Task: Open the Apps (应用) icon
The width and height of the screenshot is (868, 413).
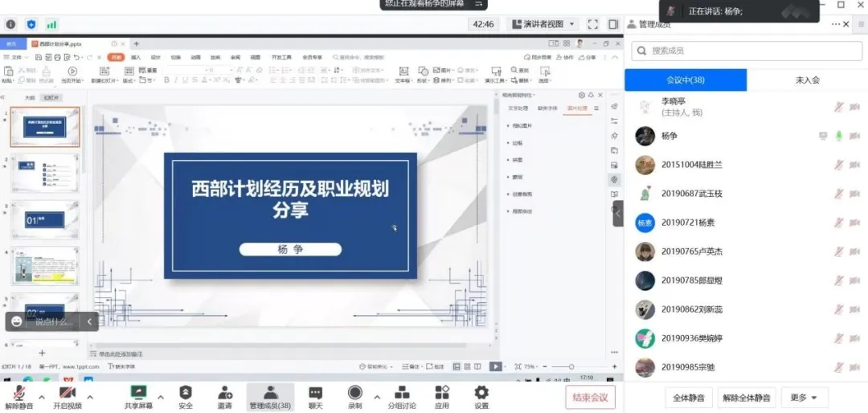Action: tap(442, 396)
